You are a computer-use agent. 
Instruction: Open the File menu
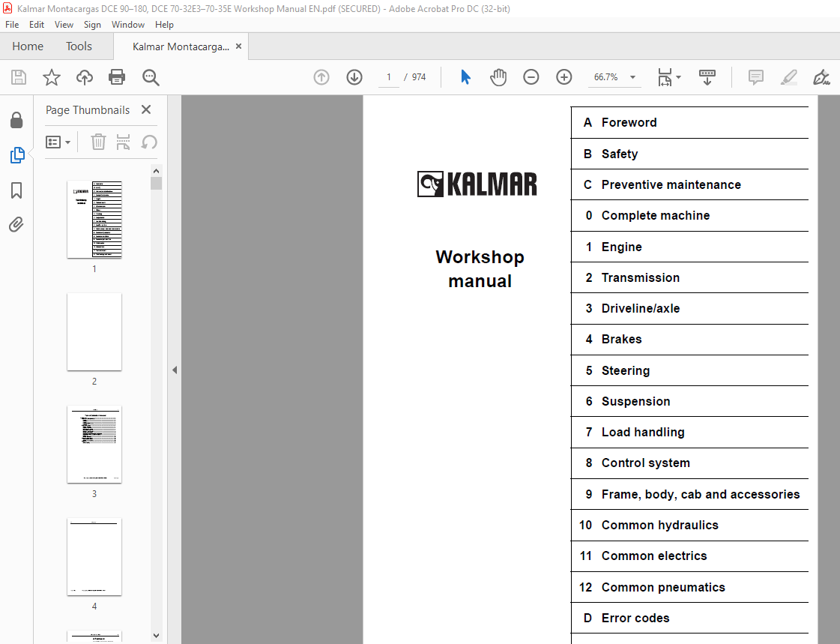pos(12,25)
